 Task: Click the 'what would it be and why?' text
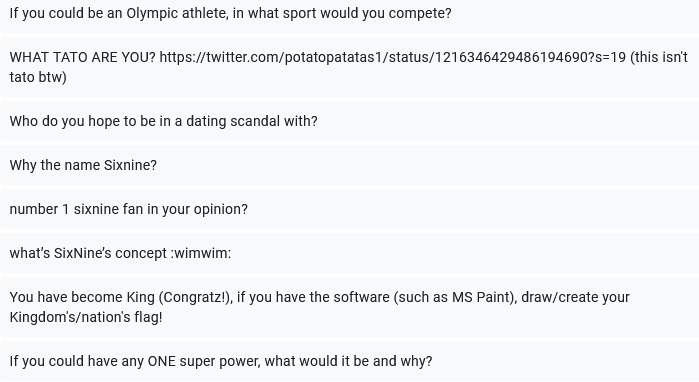point(348,361)
